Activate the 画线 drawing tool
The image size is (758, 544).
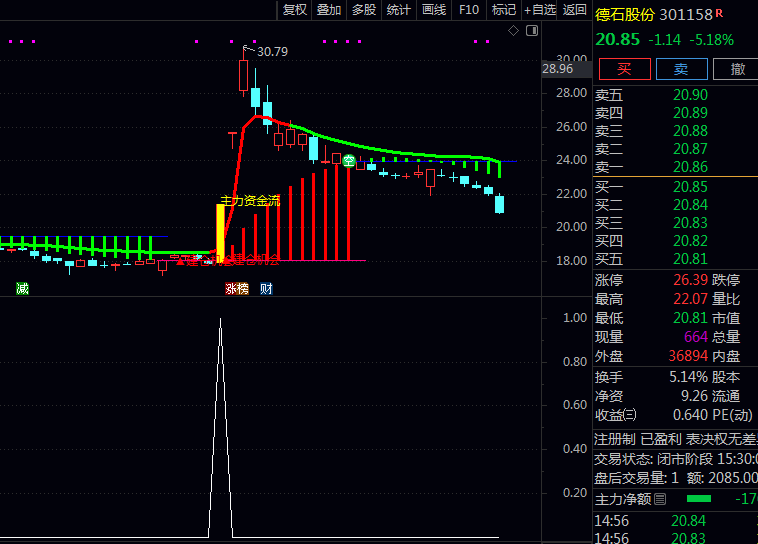tap(433, 10)
